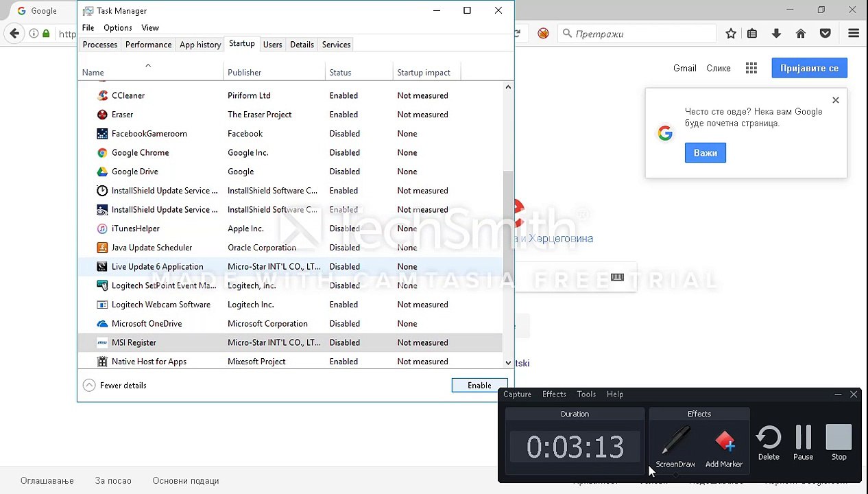This screenshot has height=494, width=868.
Task: Activate the ScreenDraw pen in Camtasia
Action: [675, 446]
